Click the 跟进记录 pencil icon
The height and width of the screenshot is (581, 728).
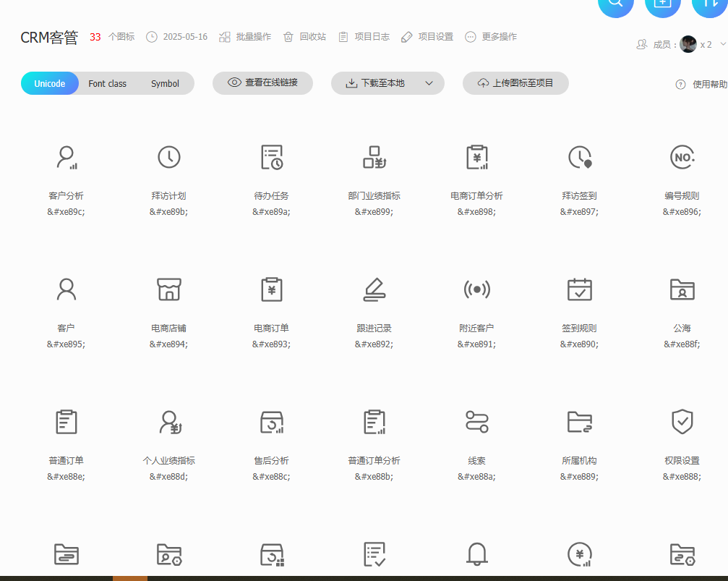pyautogui.click(x=374, y=289)
